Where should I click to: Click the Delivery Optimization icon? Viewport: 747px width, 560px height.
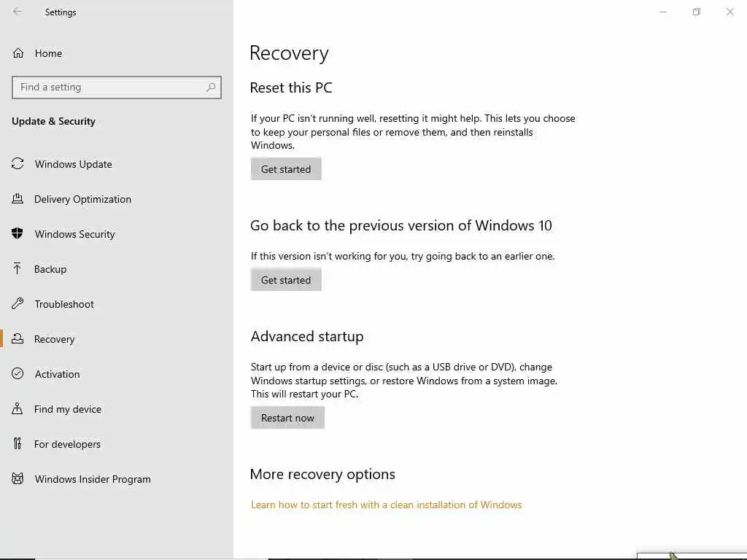click(18, 199)
